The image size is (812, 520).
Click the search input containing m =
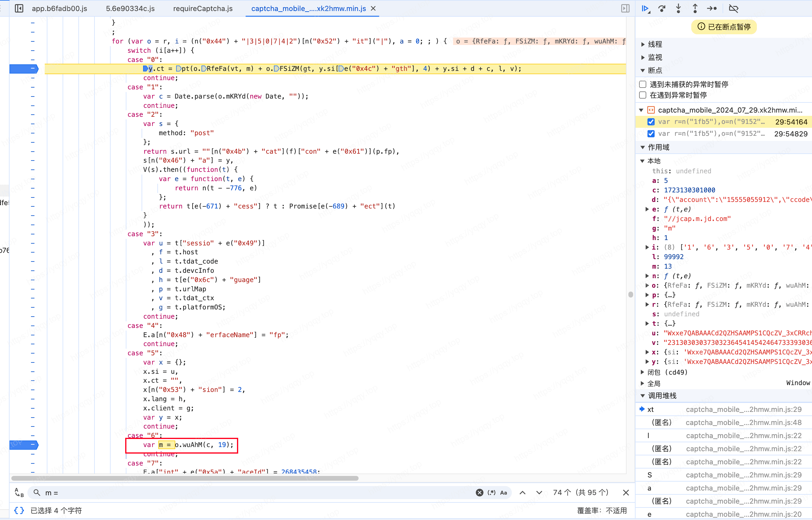(257, 493)
